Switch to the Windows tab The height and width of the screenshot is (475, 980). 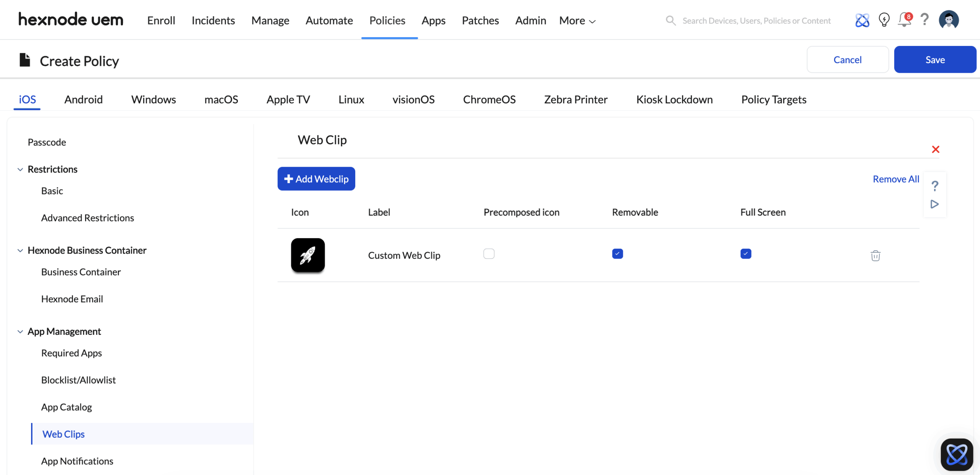pos(154,100)
